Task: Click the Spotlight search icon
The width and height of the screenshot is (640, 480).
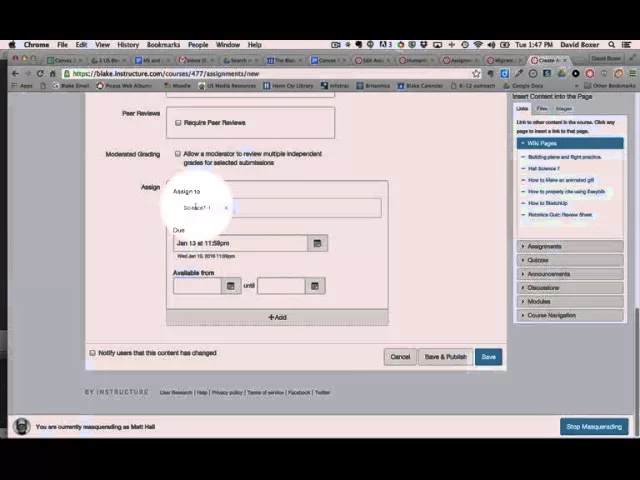Action: click(611, 45)
